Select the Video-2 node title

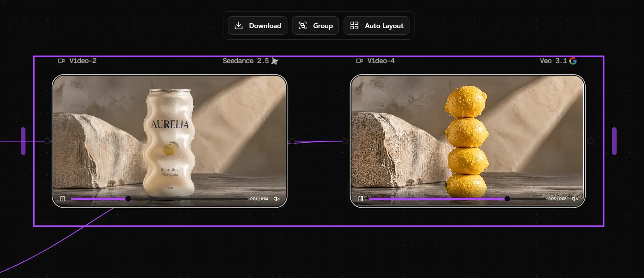[x=83, y=61]
